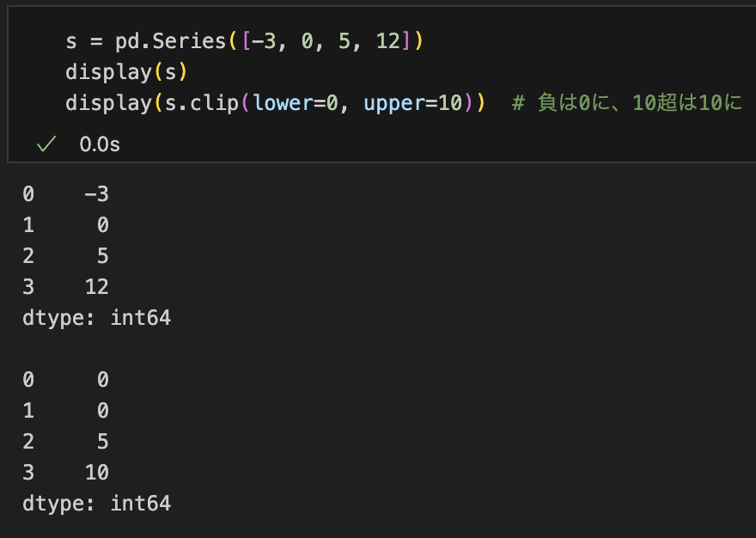Click the Japanese comment after clip call
Image resolution: width=756 pixels, height=538 pixels.
coord(627,103)
